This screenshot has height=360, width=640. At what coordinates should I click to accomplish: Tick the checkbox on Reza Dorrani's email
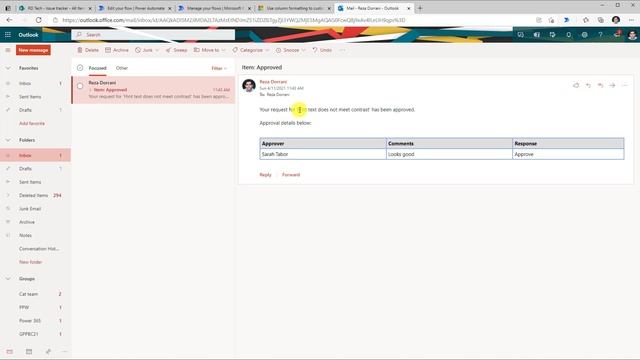coord(80,86)
